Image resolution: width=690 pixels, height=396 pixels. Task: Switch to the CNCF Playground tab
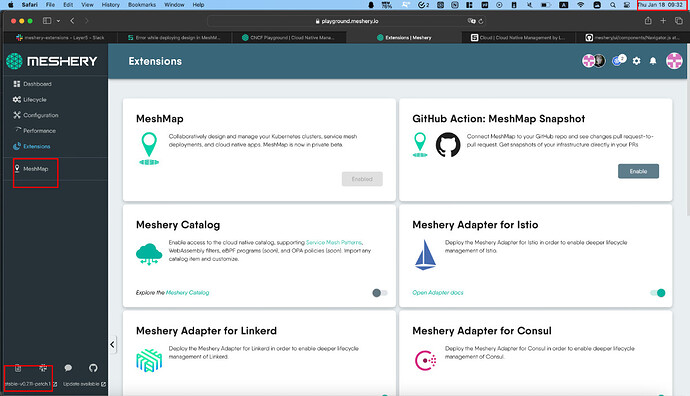click(x=288, y=38)
